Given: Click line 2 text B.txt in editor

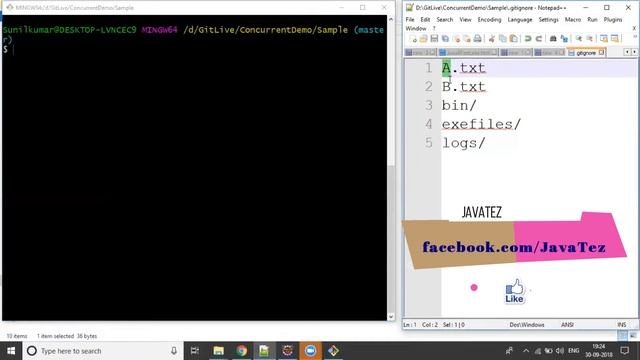Looking at the screenshot, I should click(464, 87).
